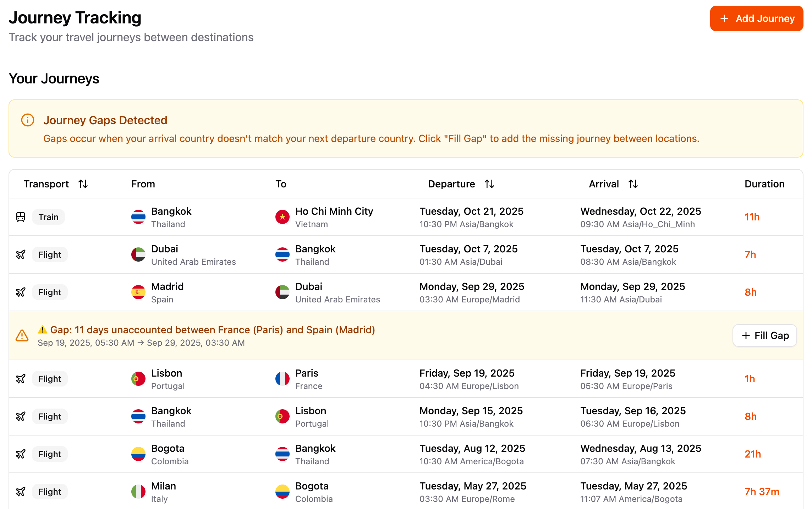Click the Duration column header

764,184
